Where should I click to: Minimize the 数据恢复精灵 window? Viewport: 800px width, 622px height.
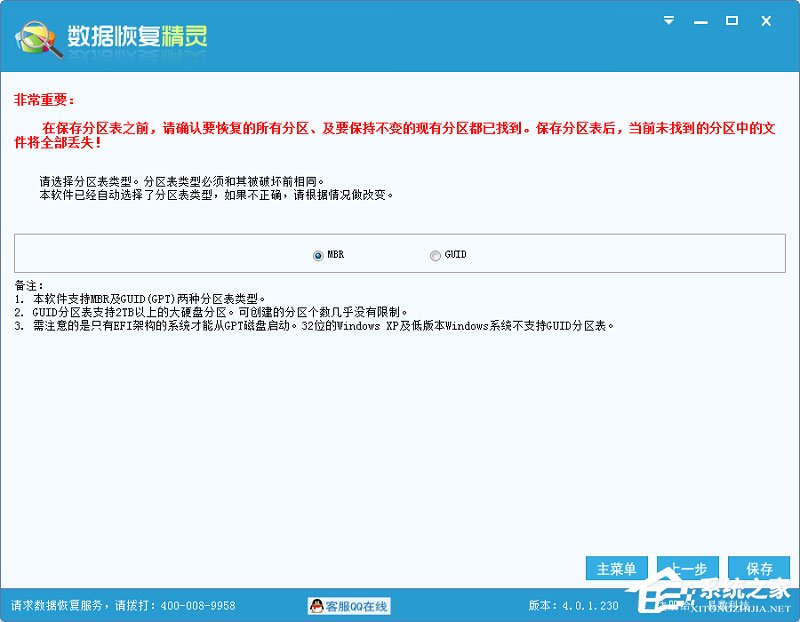[x=701, y=22]
